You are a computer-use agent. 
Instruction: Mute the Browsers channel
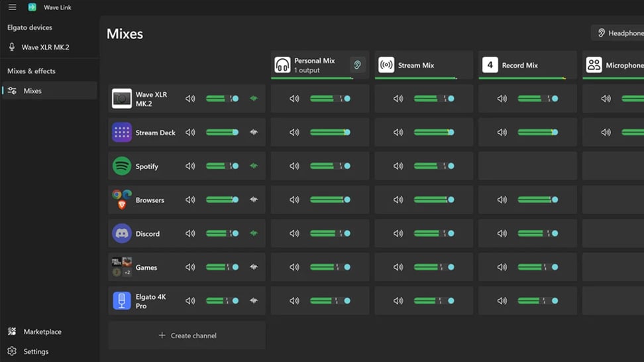pos(190,200)
